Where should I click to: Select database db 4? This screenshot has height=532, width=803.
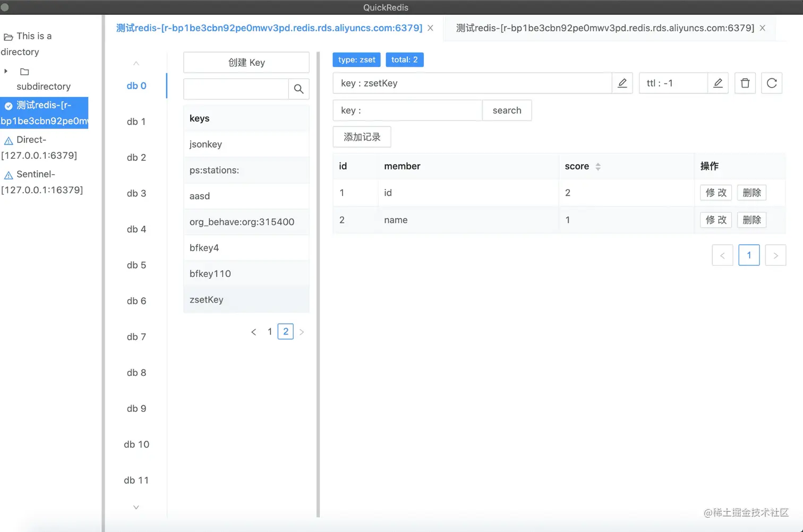coord(136,229)
